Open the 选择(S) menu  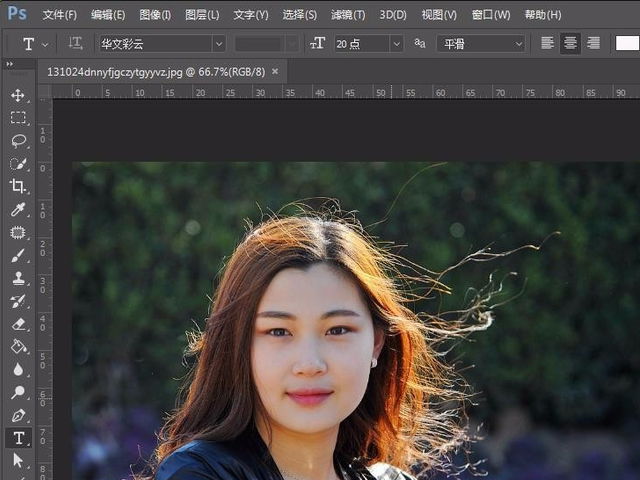pyautogui.click(x=300, y=15)
